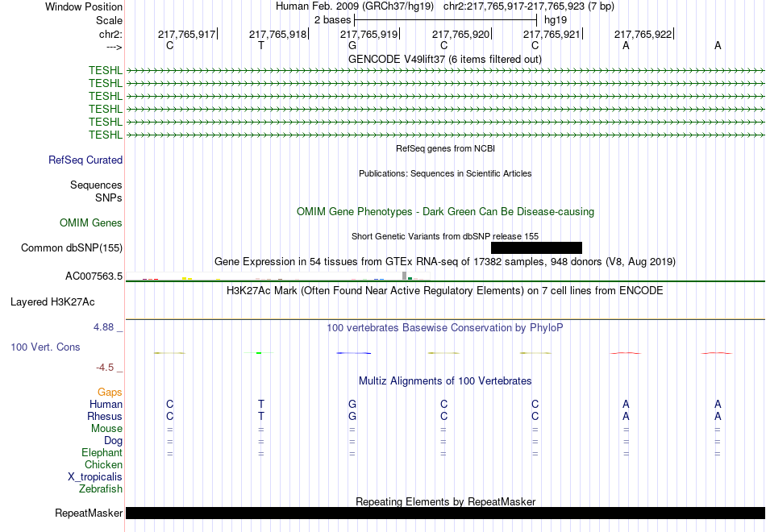766x532 pixels.
Task: Click the 4.88 PhyloP upper value
Action: pyautogui.click(x=103, y=326)
